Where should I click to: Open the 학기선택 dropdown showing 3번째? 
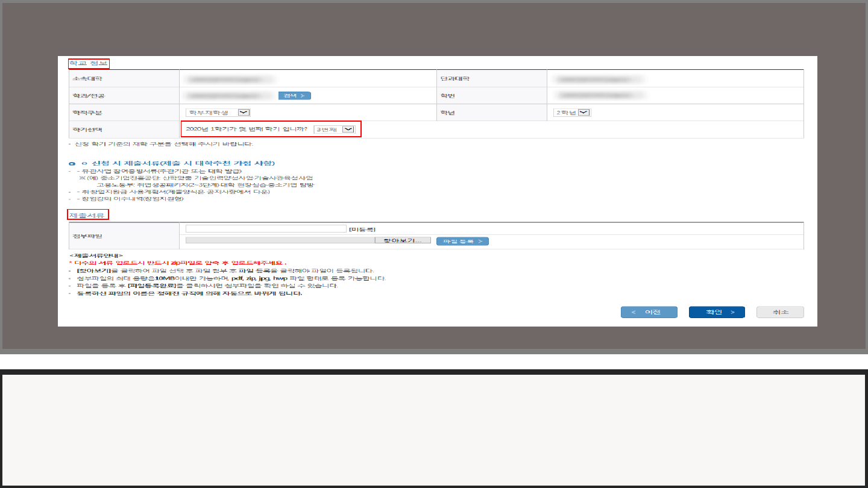(335, 130)
